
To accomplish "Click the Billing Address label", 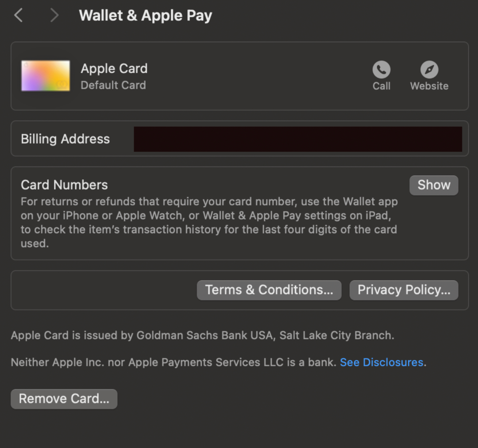I will (65, 139).
